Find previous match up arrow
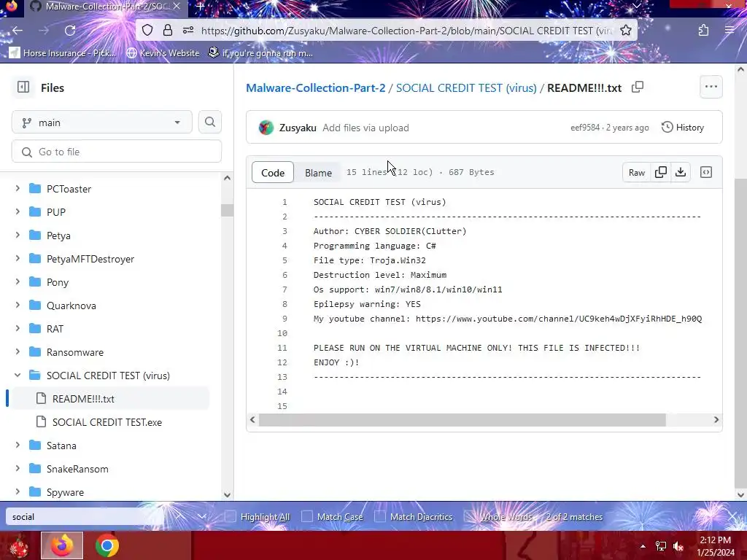This screenshot has width=747, height=560. pos(179,517)
